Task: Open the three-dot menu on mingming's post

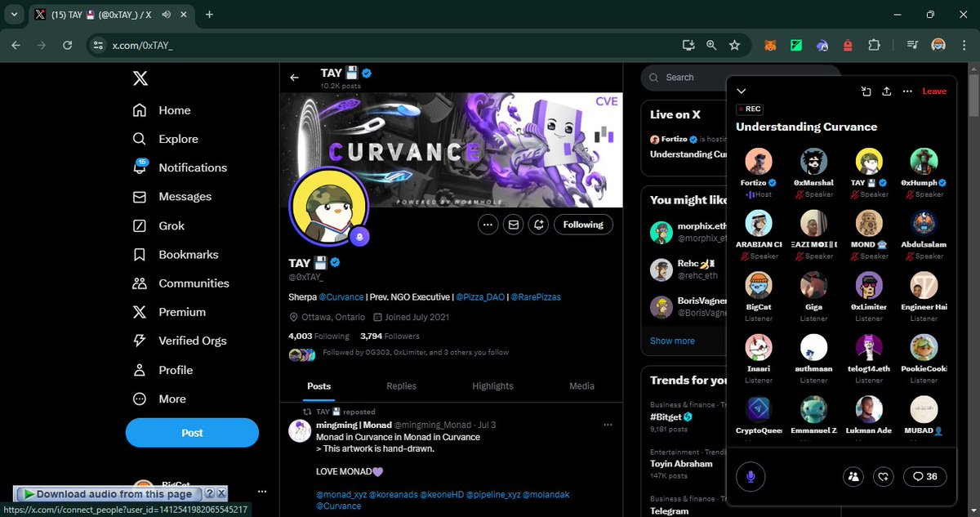Action: pyautogui.click(x=608, y=425)
